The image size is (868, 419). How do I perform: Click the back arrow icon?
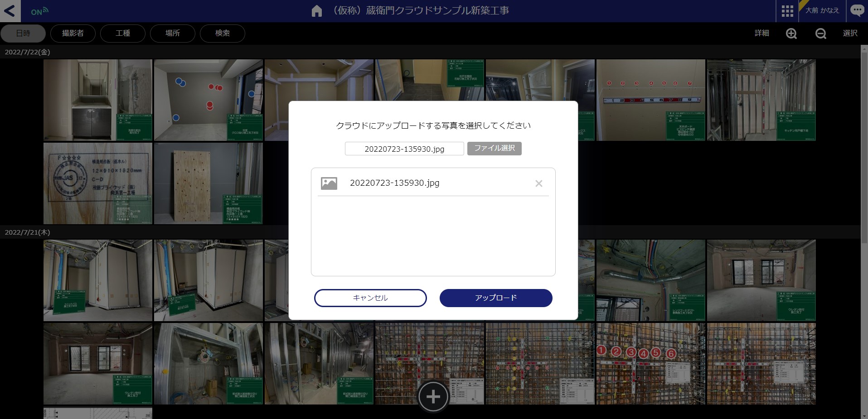pos(10,11)
